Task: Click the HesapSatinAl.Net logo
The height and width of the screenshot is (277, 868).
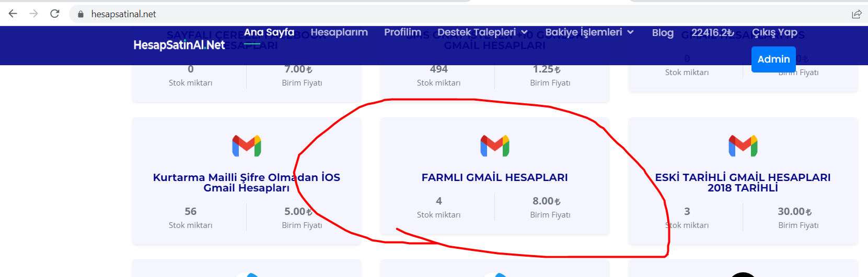Action: click(179, 45)
